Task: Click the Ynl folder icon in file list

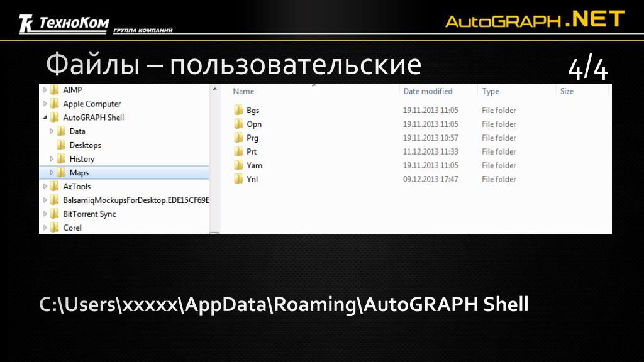Action: pos(238,179)
